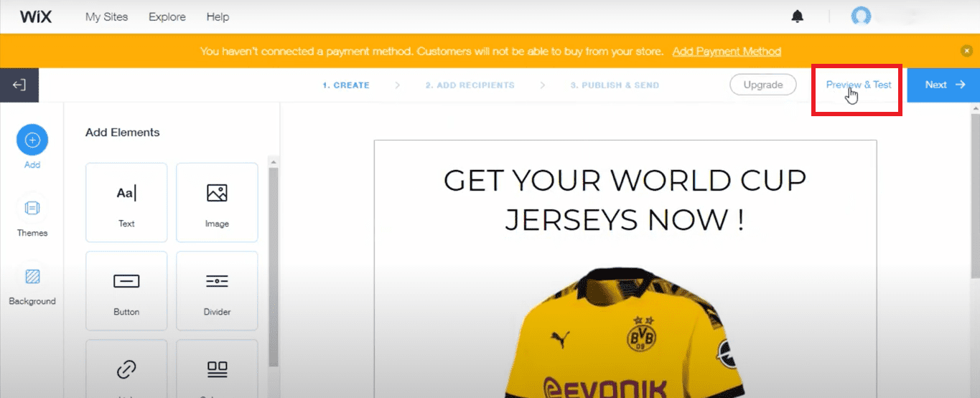Add a Button element

pyautogui.click(x=126, y=290)
